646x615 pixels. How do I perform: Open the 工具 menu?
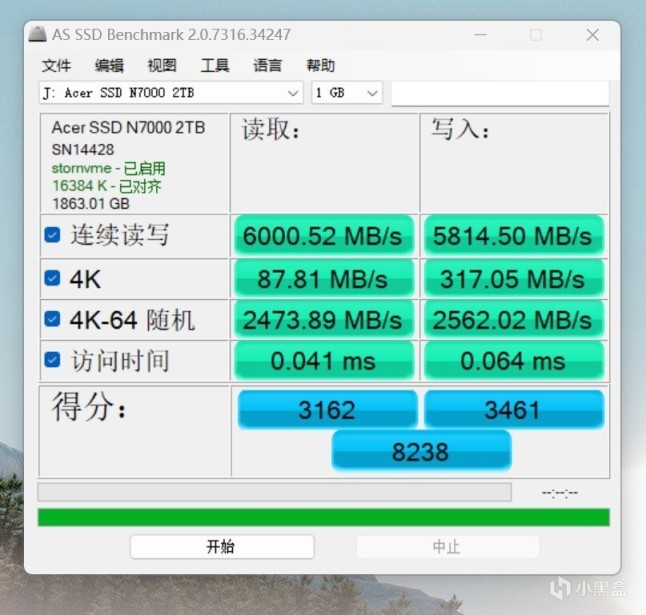[x=215, y=65]
